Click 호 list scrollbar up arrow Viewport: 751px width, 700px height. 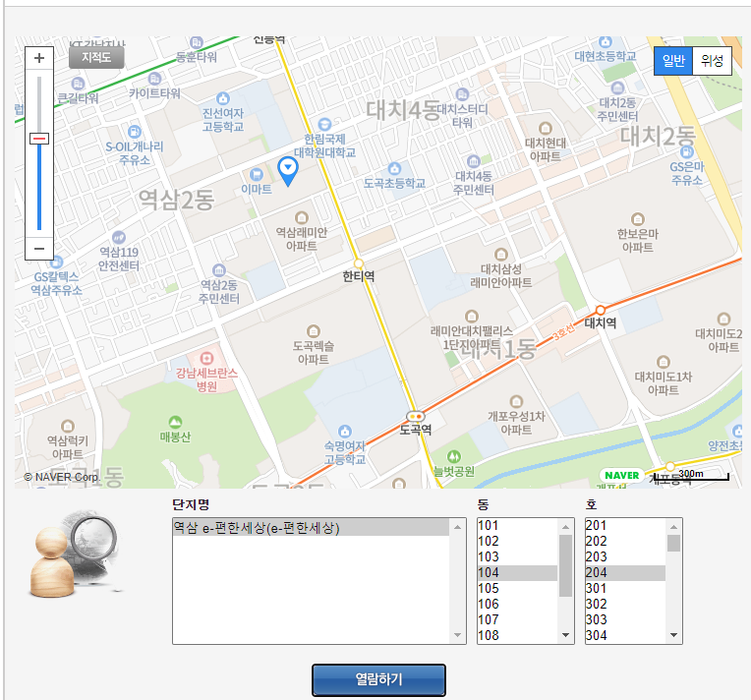(x=674, y=527)
